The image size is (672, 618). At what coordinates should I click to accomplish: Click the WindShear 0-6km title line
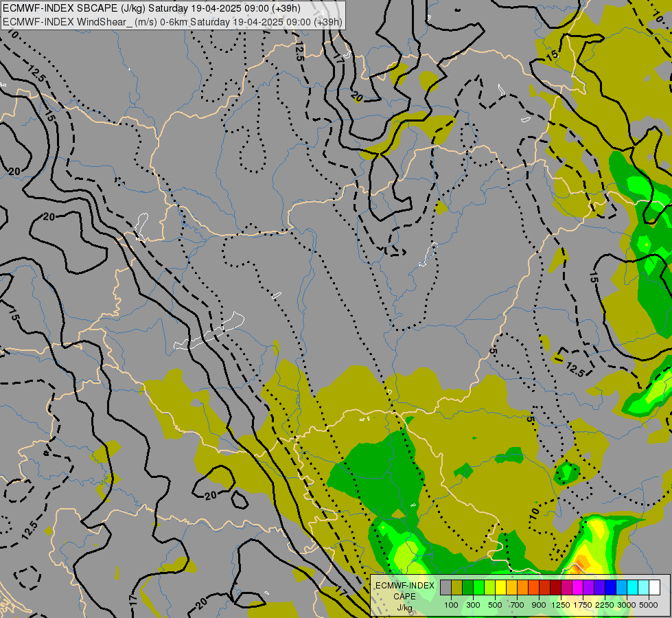click(x=172, y=22)
